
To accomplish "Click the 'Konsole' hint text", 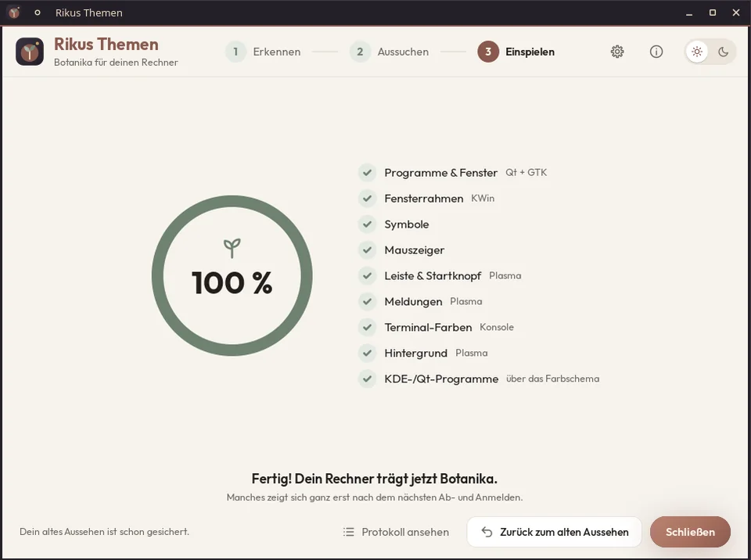I will tap(497, 327).
